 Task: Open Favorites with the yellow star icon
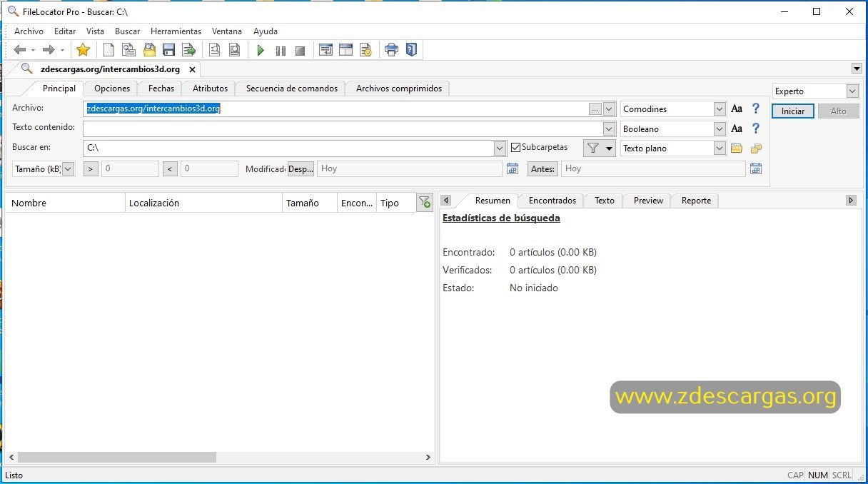pyautogui.click(x=84, y=50)
